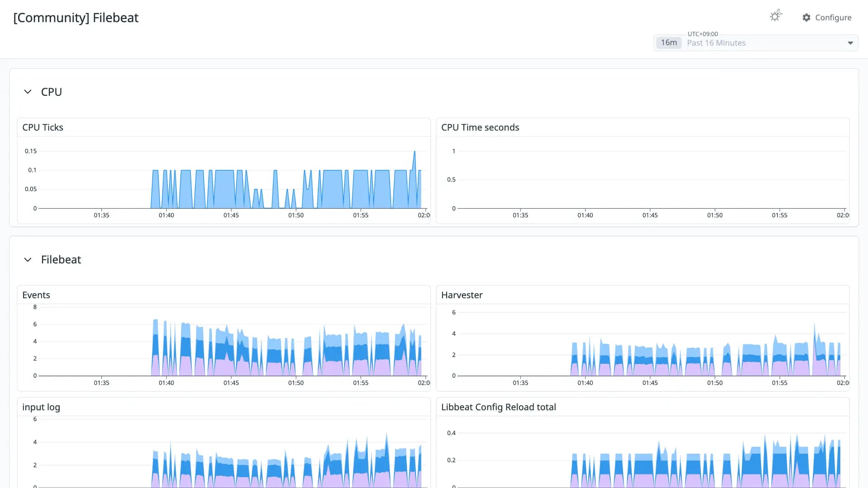Screen dimensions: 868x488
Task: Click the Harvester widget title
Action: [462, 295]
